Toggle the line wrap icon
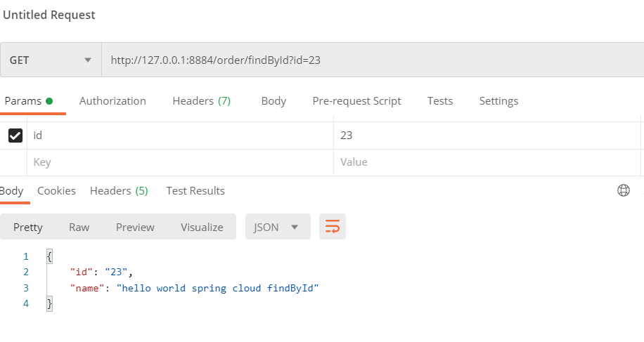The image size is (644, 342). 333,226
